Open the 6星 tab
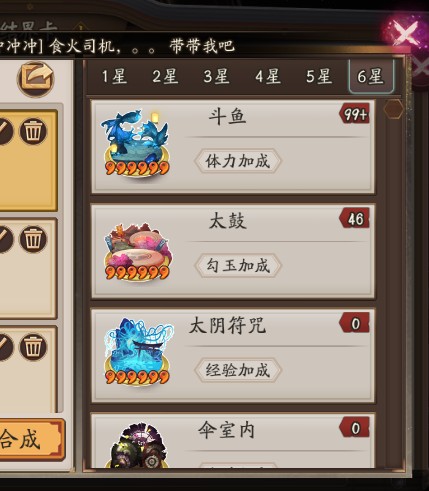Image resolution: width=429 pixels, height=491 pixels. click(x=371, y=76)
